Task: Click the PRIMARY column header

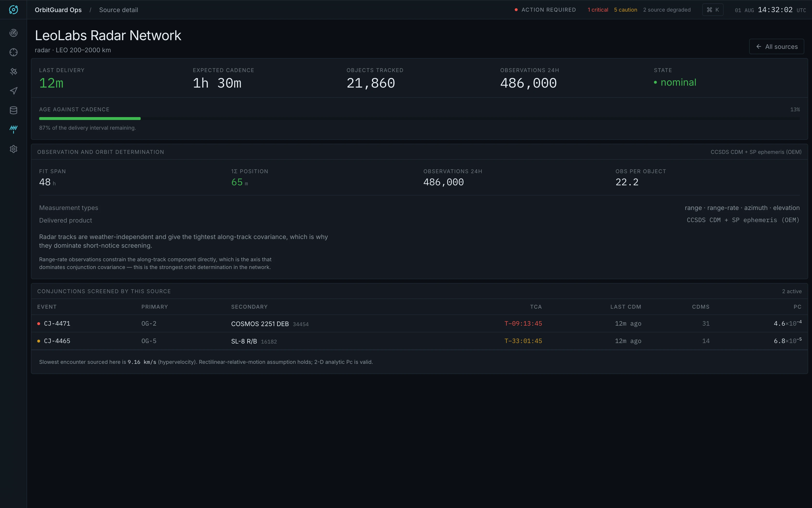Action: [x=155, y=307]
